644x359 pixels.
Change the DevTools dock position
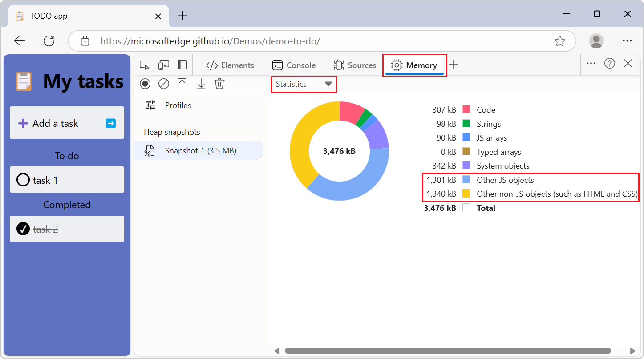tap(182, 65)
